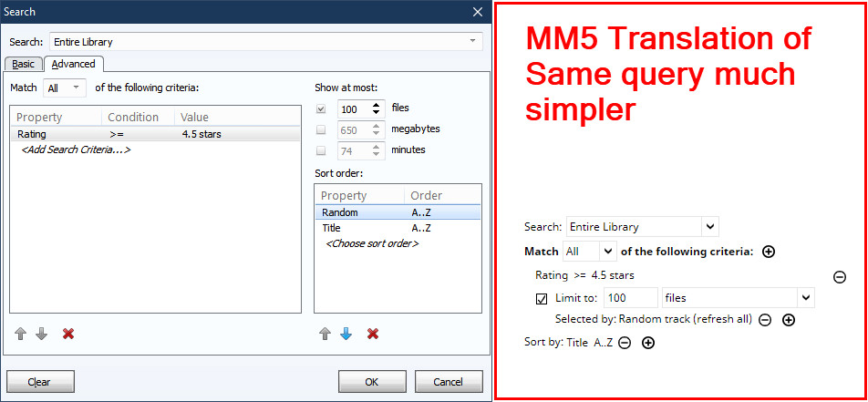Delete sort order with red X icon

[x=372, y=334]
